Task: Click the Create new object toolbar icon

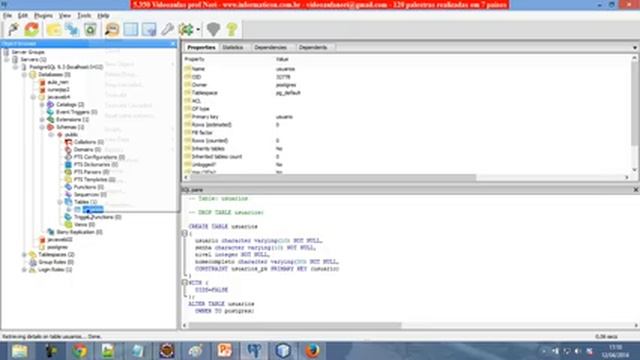Action: point(72,29)
